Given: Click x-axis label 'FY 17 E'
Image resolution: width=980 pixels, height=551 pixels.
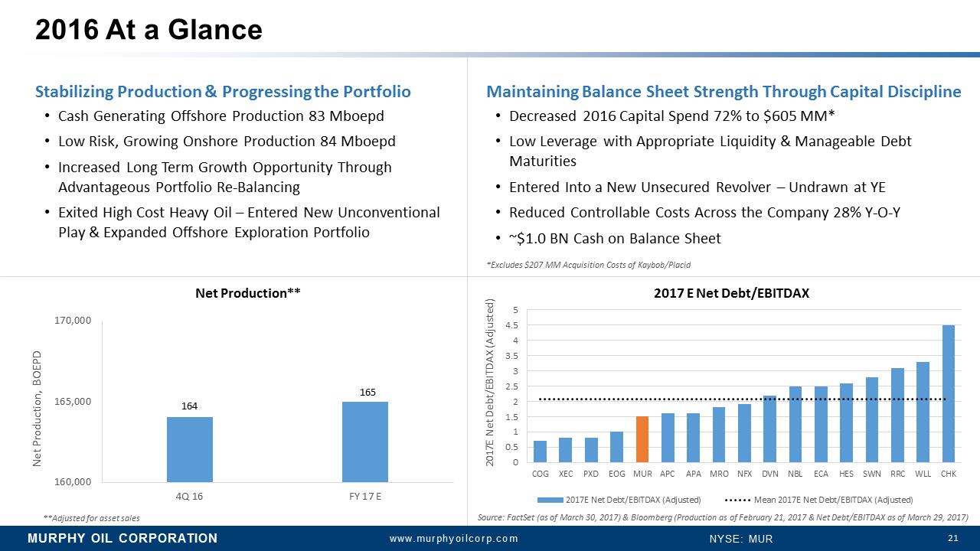Looking at the screenshot, I should click(365, 496).
